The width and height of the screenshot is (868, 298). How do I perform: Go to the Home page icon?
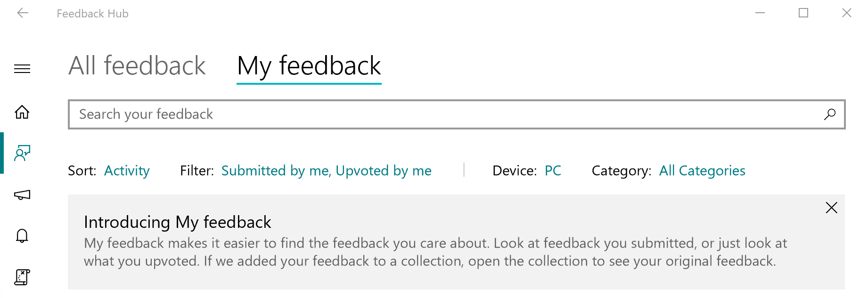pyautogui.click(x=22, y=112)
